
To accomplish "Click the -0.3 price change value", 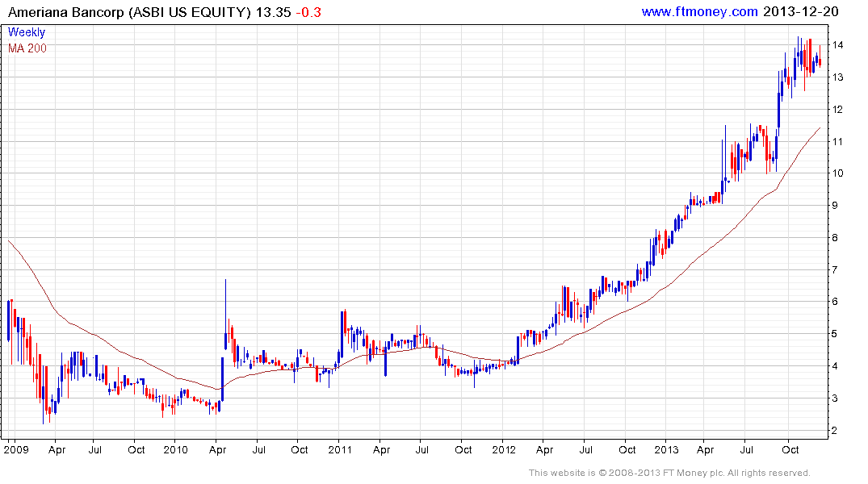I will point(308,12).
